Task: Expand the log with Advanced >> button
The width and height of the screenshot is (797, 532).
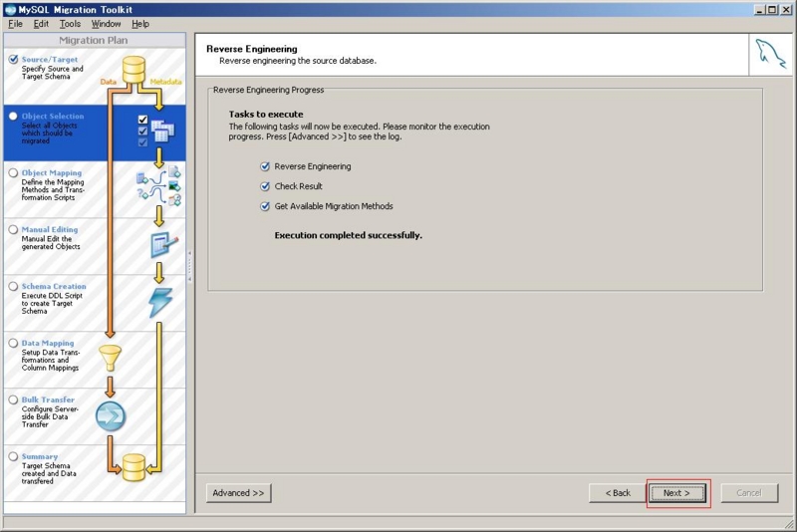Action: point(238,493)
